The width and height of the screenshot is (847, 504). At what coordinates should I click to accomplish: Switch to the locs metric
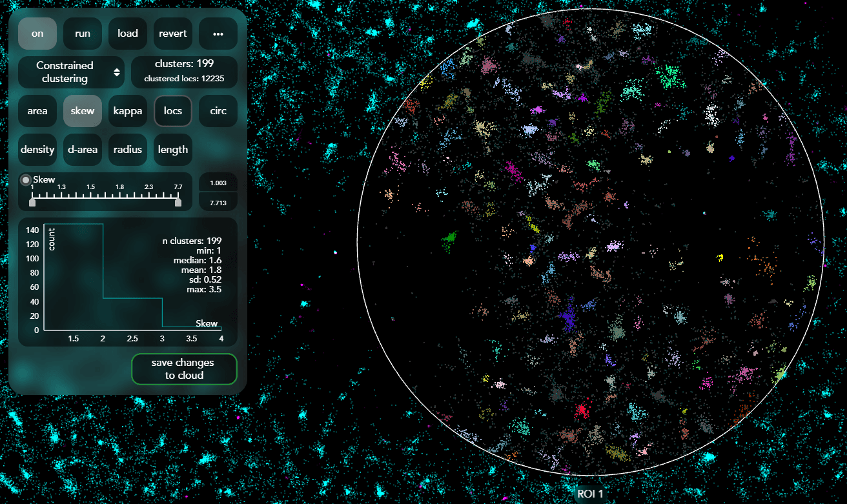pyautogui.click(x=172, y=110)
